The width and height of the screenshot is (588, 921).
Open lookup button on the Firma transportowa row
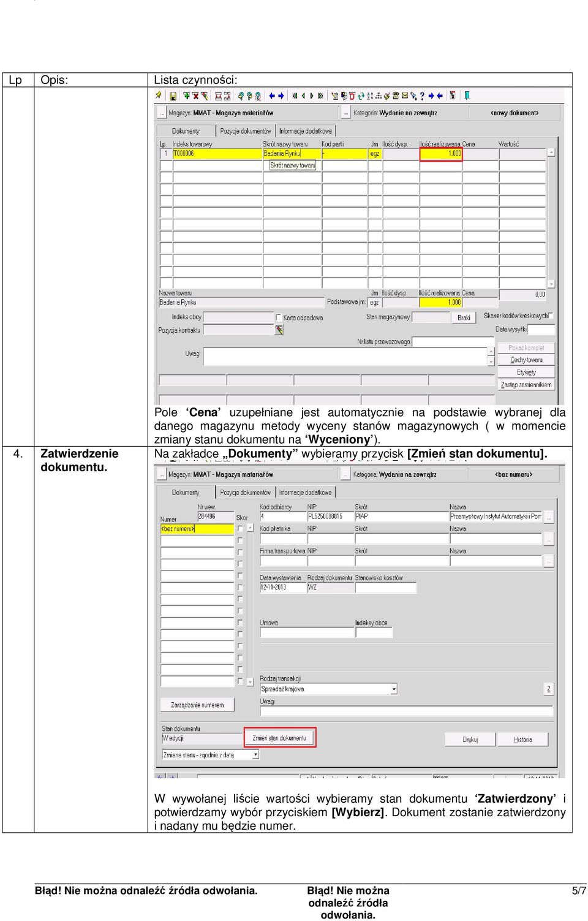pos(549,561)
